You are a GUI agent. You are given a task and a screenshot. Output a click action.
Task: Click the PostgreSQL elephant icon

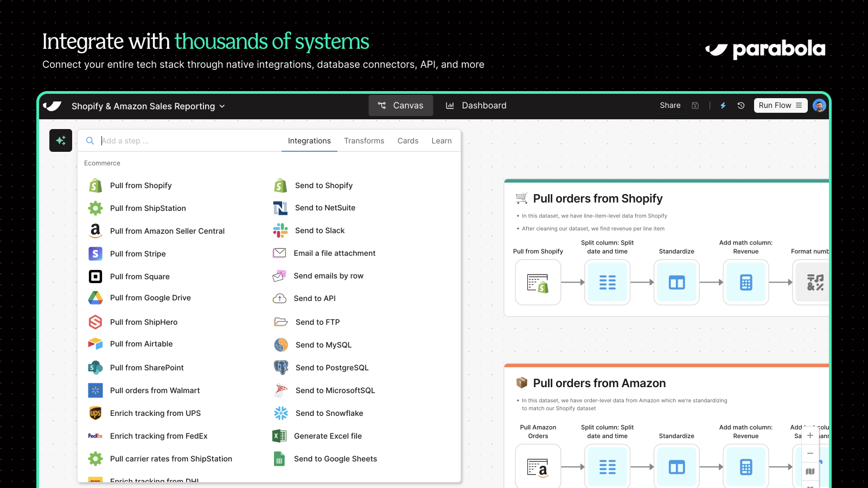[x=281, y=368]
